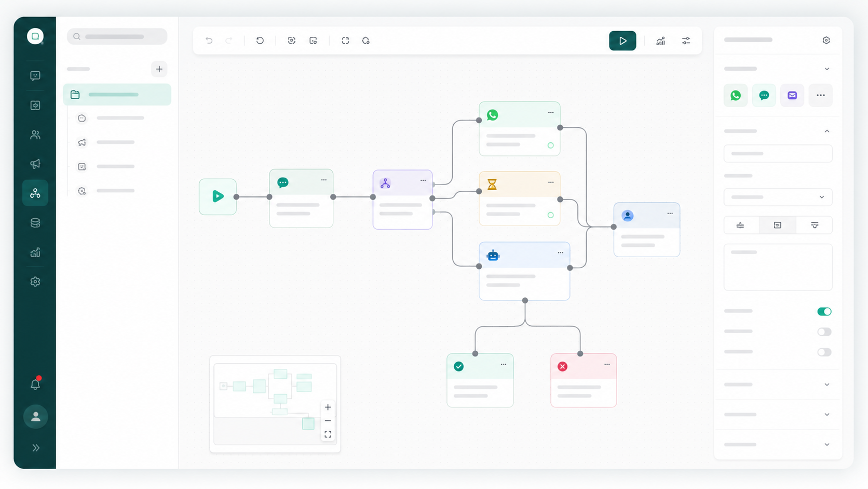
Task: Click the select-area cursor toolbar icon
Action: click(x=313, y=41)
